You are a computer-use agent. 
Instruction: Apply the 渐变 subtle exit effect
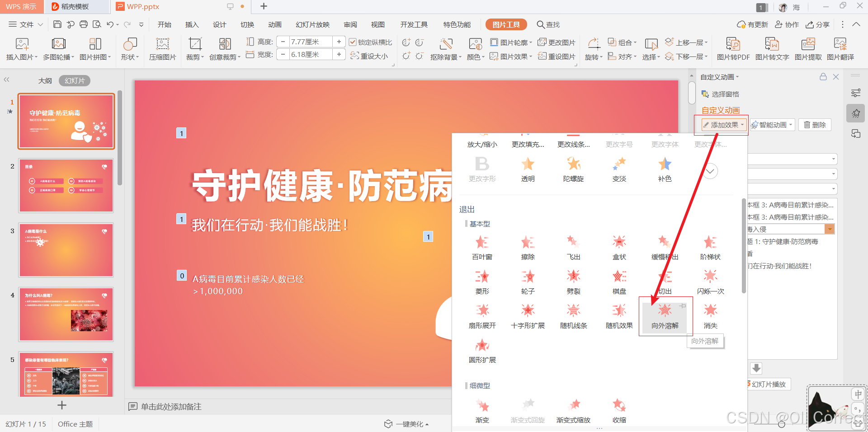coord(482,411)
